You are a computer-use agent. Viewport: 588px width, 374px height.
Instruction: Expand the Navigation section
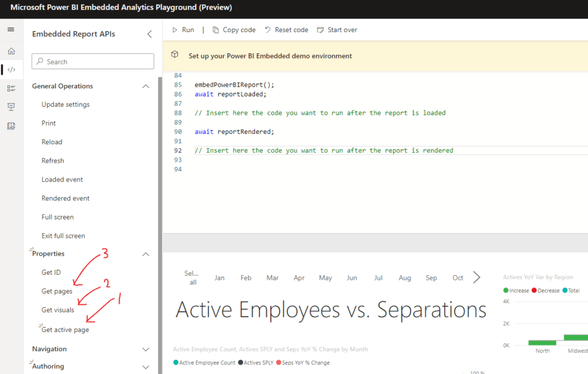(x=146, y=349)
